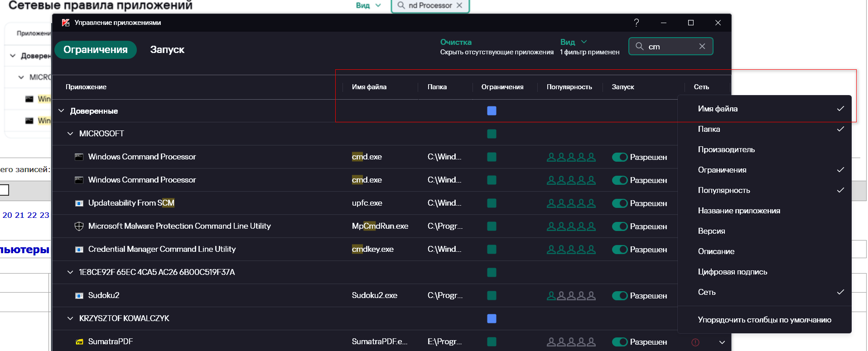Toggle launch permission for Sudoku2.exe

pyautogui.click(x=620, y=296)
